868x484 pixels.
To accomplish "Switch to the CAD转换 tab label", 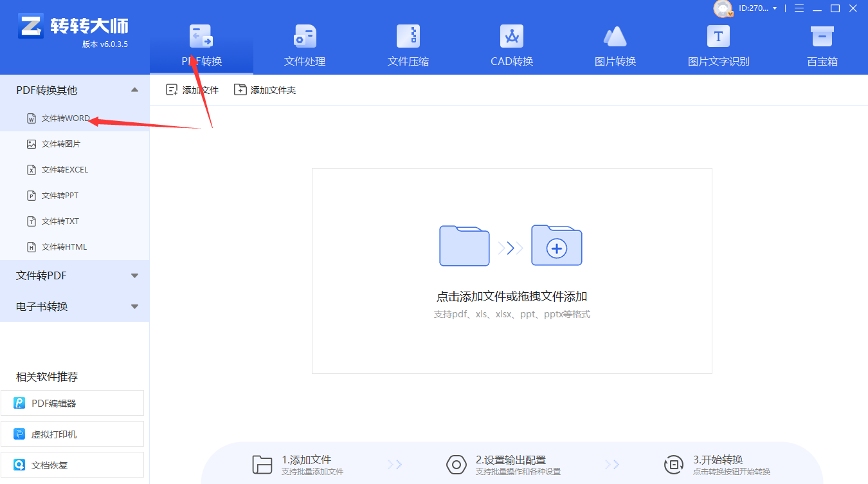I will [x=512, y=62].
